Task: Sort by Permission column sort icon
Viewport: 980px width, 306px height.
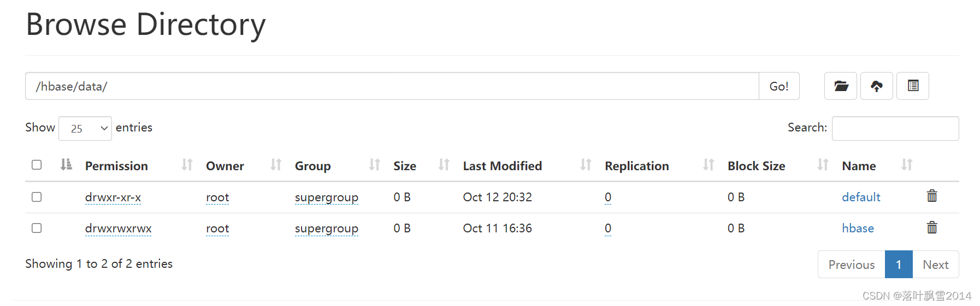Action: tap(187, 165)
